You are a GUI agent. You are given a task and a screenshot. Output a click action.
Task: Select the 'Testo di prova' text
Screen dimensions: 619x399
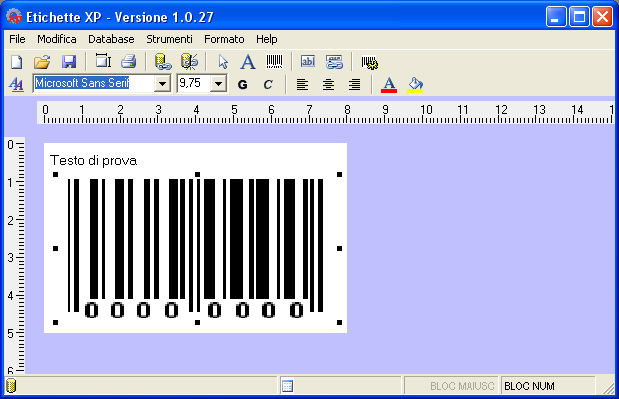94,161
